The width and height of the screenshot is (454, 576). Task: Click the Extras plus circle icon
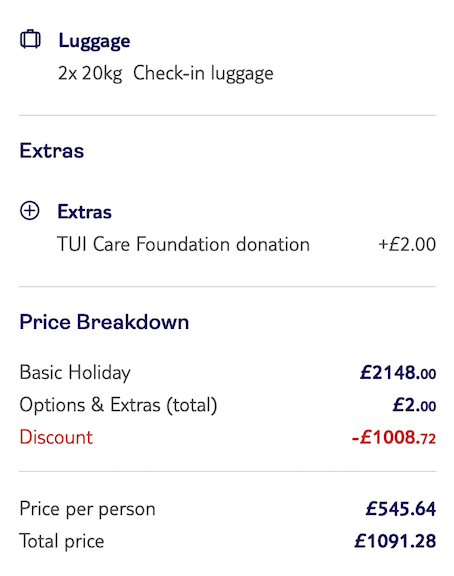pos(29,211)
